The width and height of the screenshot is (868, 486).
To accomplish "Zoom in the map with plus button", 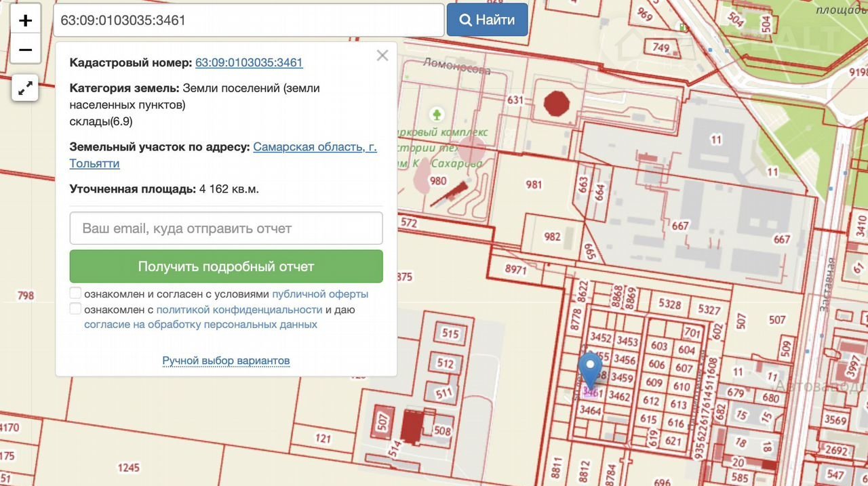I will 25,20.
